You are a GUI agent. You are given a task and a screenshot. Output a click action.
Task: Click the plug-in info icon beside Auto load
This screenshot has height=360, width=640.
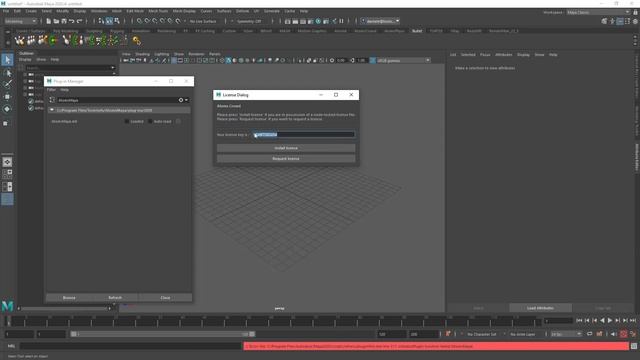(178, 121)
